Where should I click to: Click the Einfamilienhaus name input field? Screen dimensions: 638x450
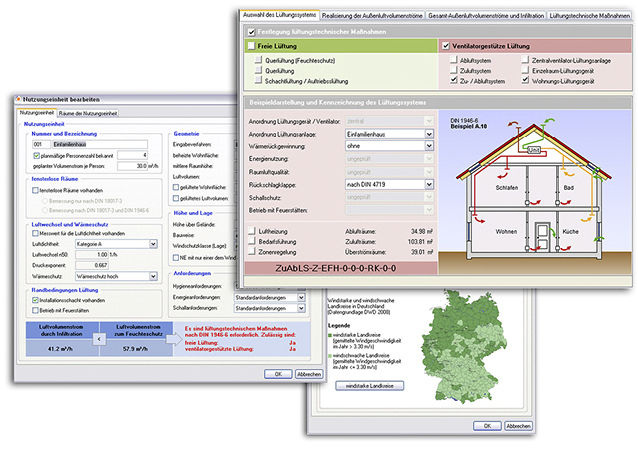100,143
